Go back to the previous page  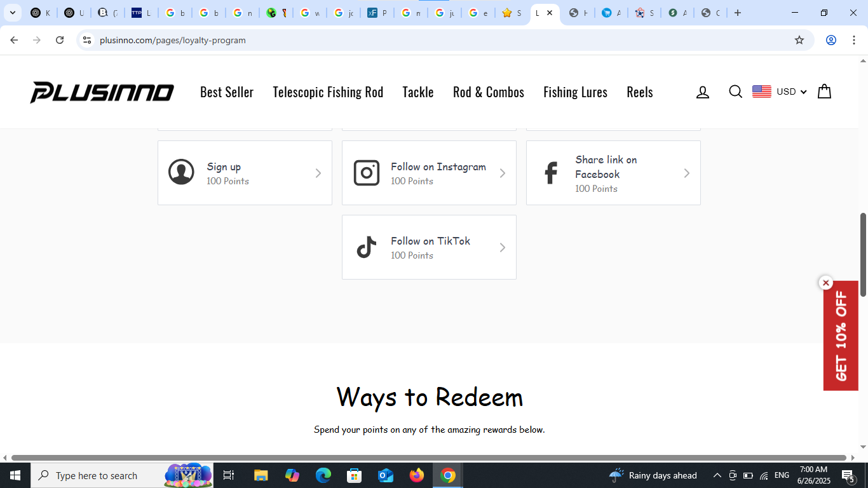(14, 40)
